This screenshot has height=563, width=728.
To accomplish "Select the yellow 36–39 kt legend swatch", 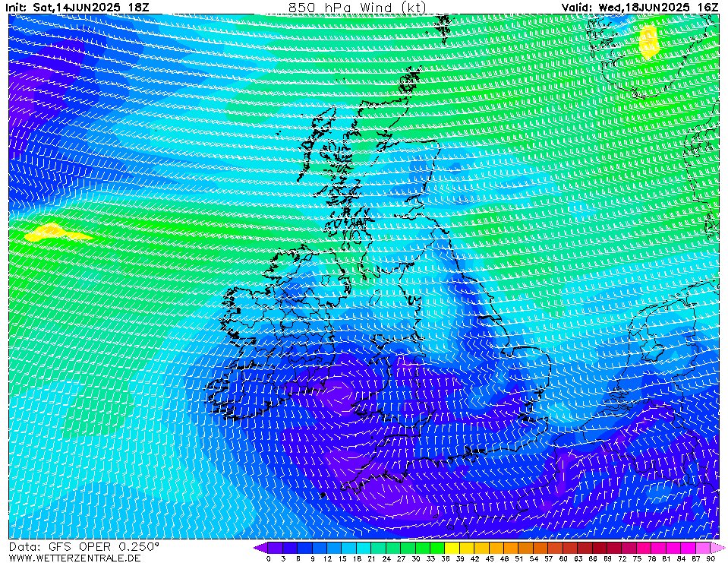I will tap(452, 548).
